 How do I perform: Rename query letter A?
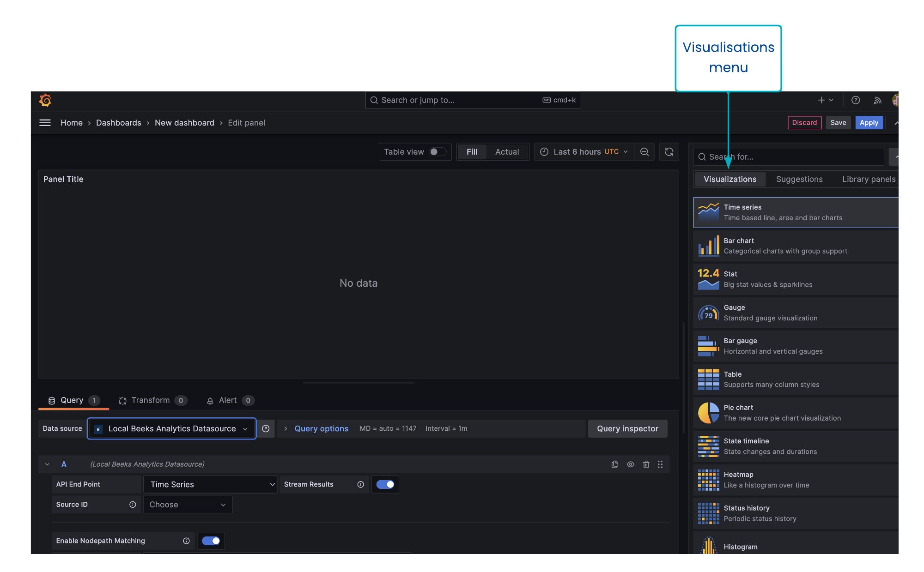64,464
